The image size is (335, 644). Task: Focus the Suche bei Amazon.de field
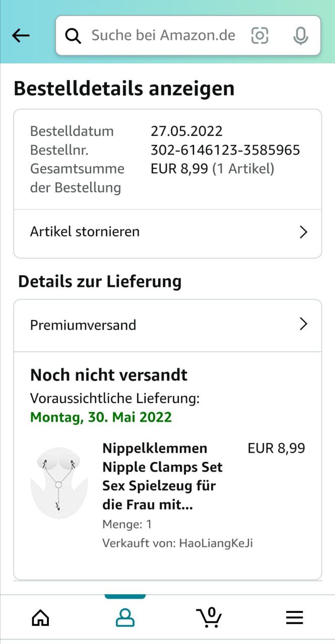[163, 35]
